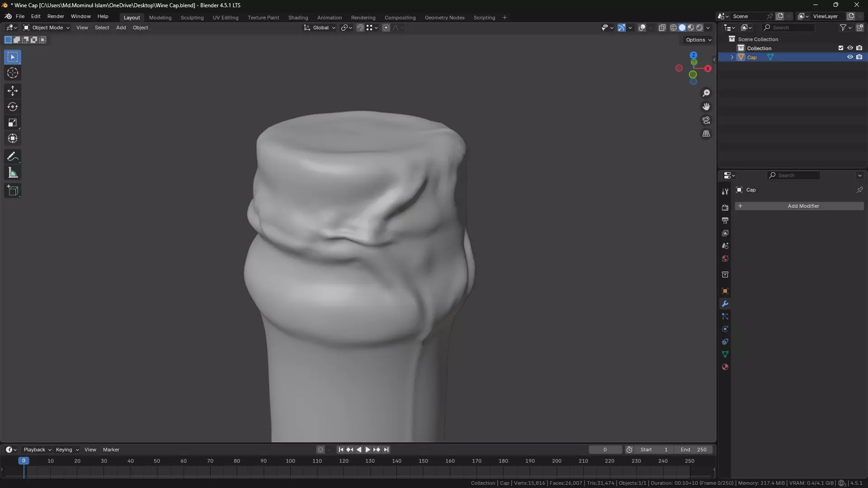Activate the Move tool

click(x=13, y=91)
